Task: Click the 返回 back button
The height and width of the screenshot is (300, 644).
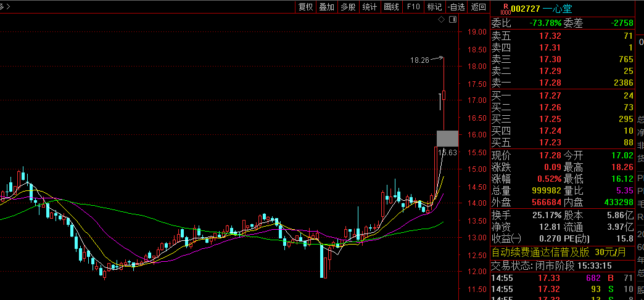Action: click(478, 7)
